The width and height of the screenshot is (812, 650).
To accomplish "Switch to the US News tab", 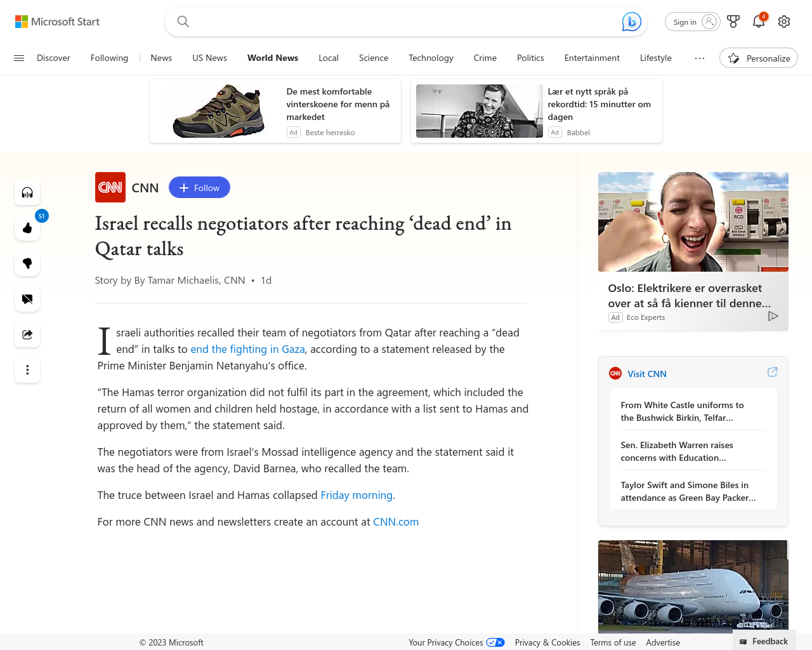I will pyautogui.click(x=210, y=58).
